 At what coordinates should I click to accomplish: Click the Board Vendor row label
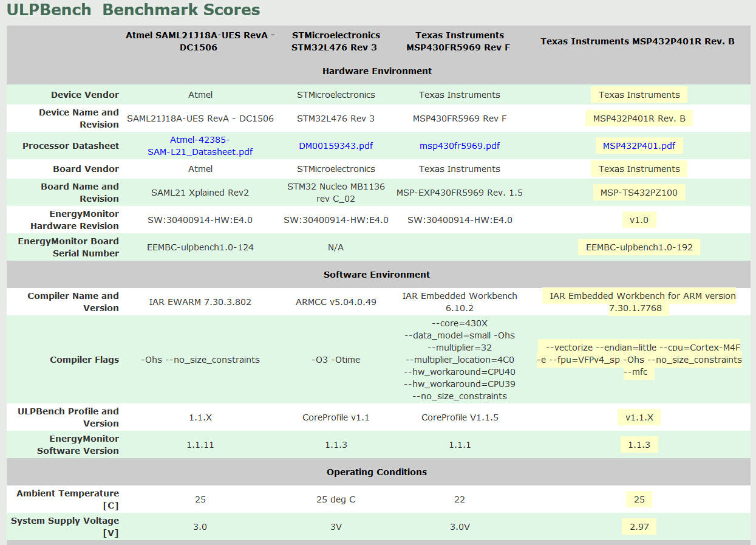(86, 169)
